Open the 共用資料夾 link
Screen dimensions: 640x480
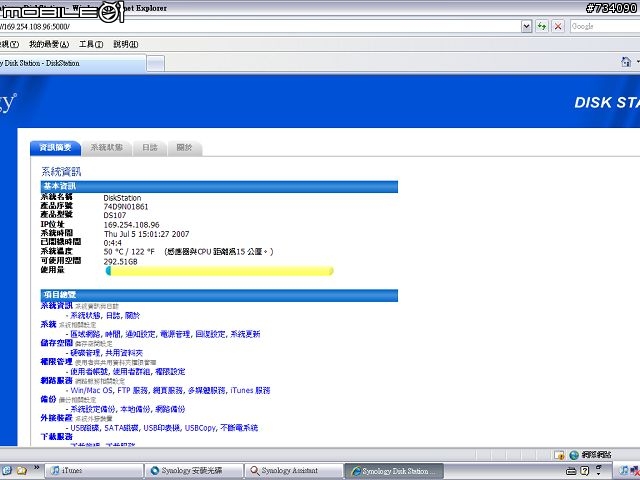click(124, 353)
